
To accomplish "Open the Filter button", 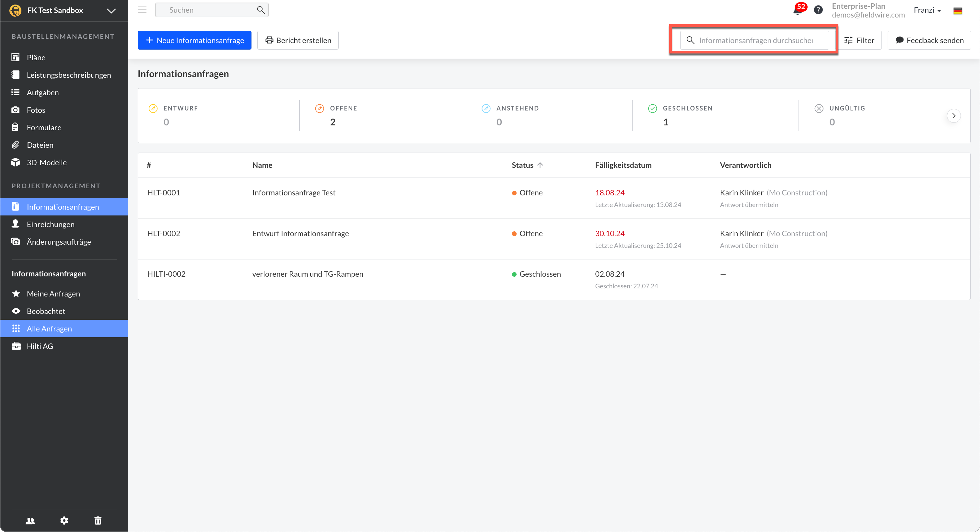I will pyautogui.click(x=859, y=40).
